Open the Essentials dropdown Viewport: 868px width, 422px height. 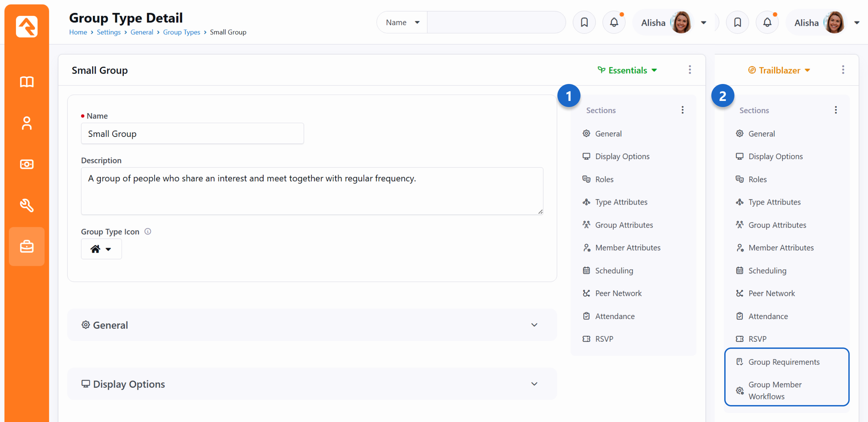click(627, 70)
